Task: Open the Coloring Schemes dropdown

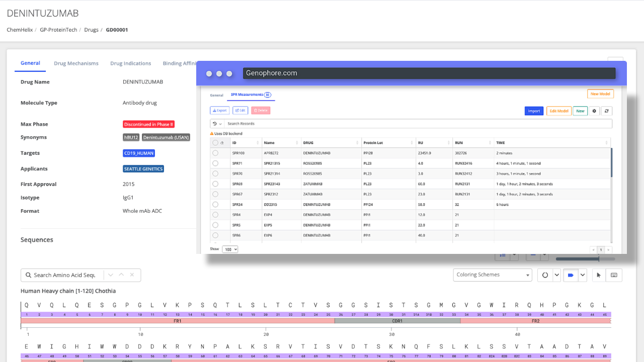Action: 492,275
